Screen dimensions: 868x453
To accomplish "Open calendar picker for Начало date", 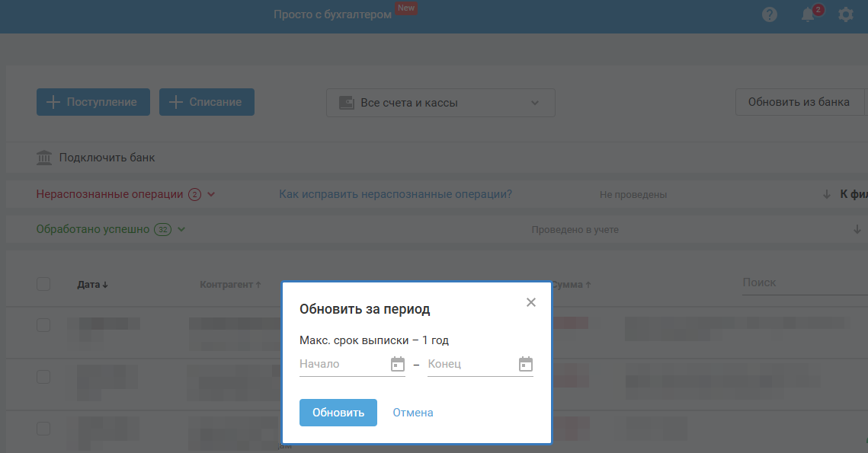I will (398, 364).
